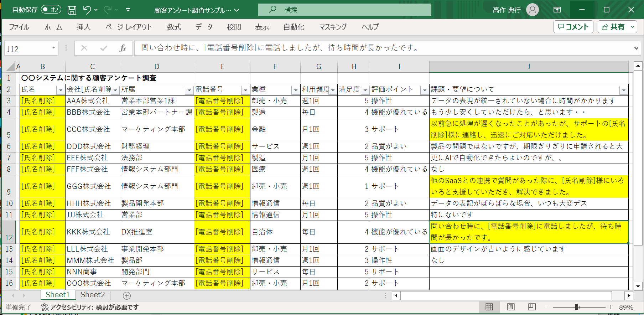Click the 共有 share button
The height and width of the screenshot is (315, 644).
[617, 27]
